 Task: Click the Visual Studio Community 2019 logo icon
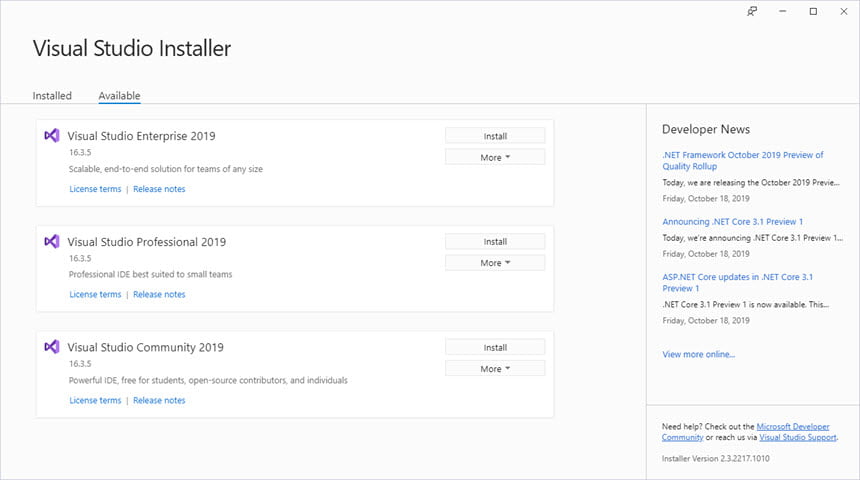(x=52, y=347)
